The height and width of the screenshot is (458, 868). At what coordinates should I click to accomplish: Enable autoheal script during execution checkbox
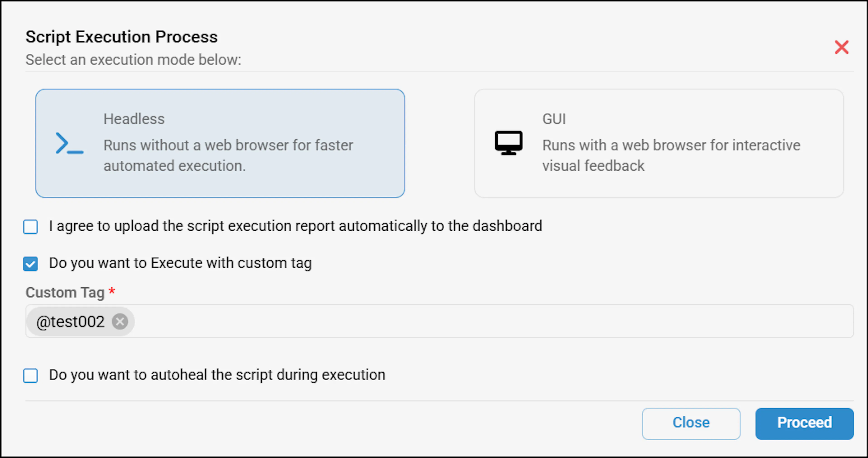pyautogui.click(x=30, y=375)
